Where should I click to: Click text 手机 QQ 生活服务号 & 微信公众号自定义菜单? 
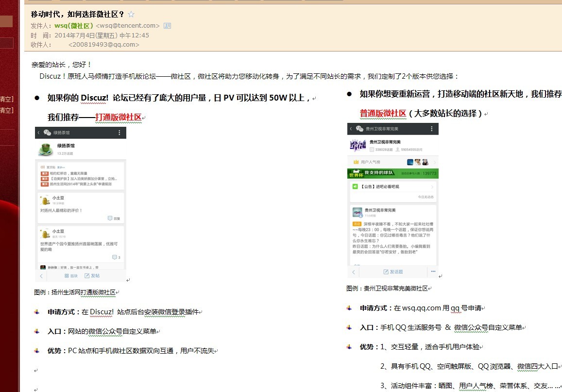point(451,327)
